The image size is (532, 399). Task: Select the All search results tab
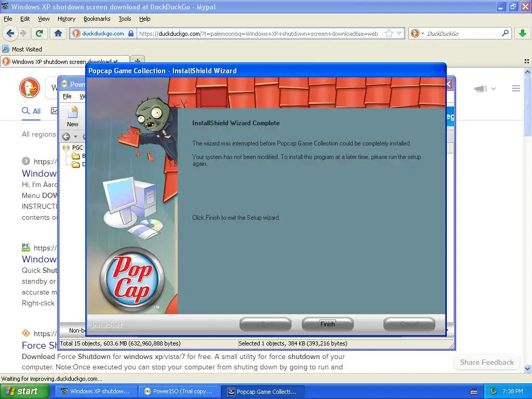pos(31,111)
